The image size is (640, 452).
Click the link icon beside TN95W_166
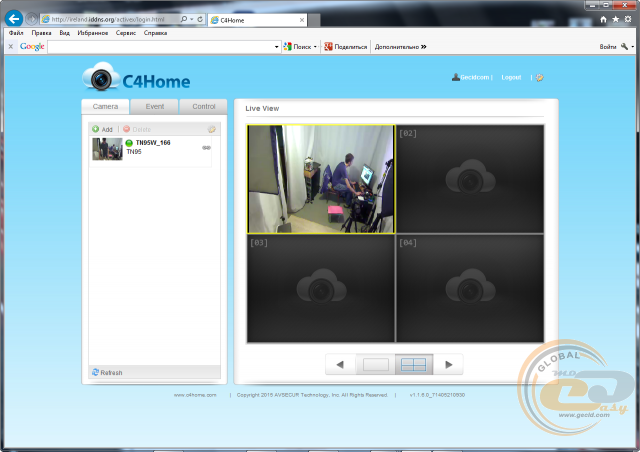tap(206, 148)
